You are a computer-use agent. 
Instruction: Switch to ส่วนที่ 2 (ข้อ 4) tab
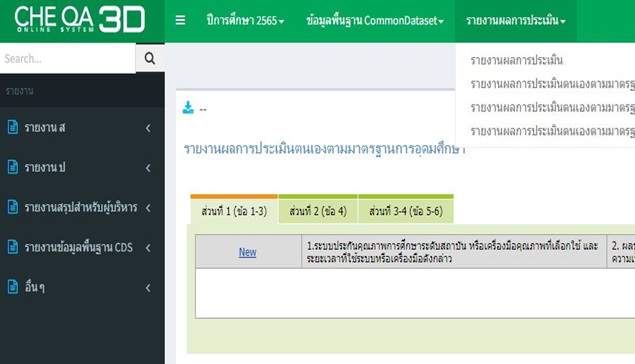317,211
